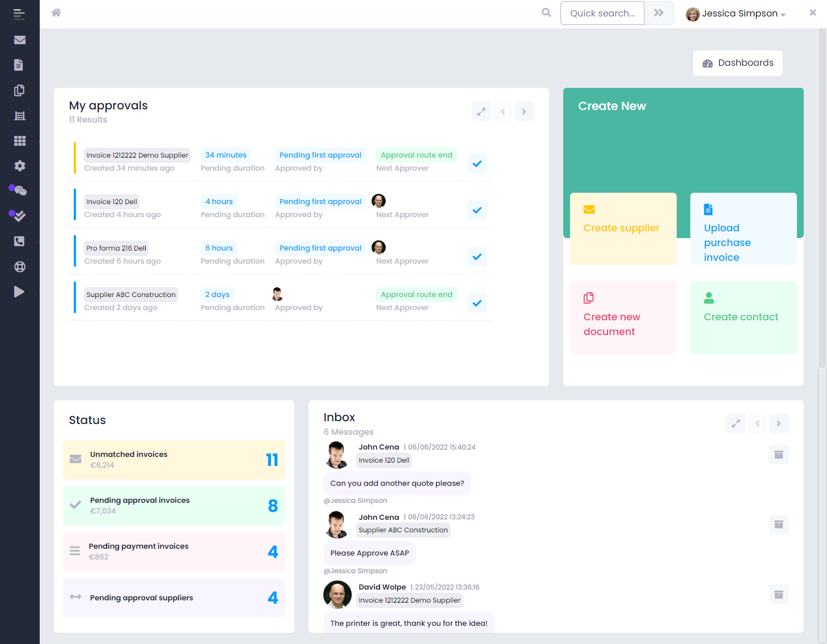Select the abacus accounting icon in sidebar
The width and height of the screenshot is (827, 644).
tap(19, 115)
